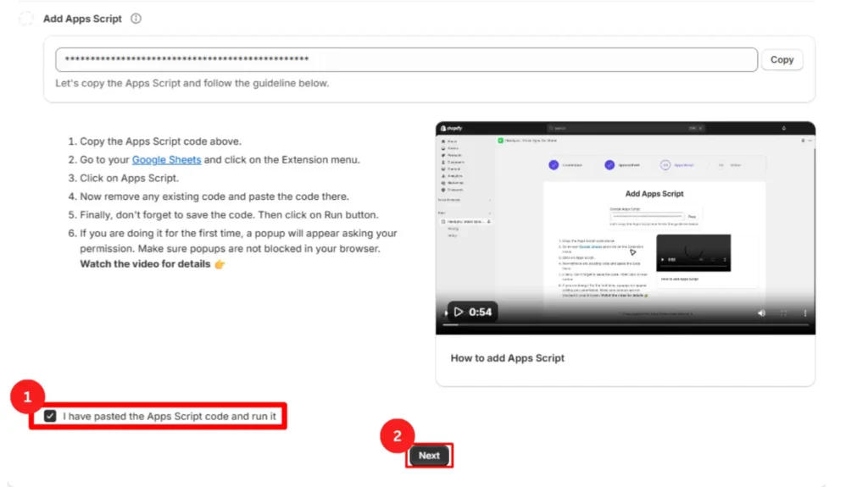Open the video's three-dot options menu

tap(804, 313)
